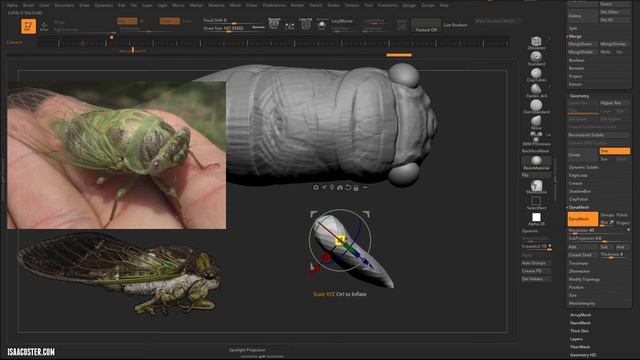Image resolution: width=640 pixels, height=360 pixels.
Task: Open the Alpha menu
Action: pos(12,5)
